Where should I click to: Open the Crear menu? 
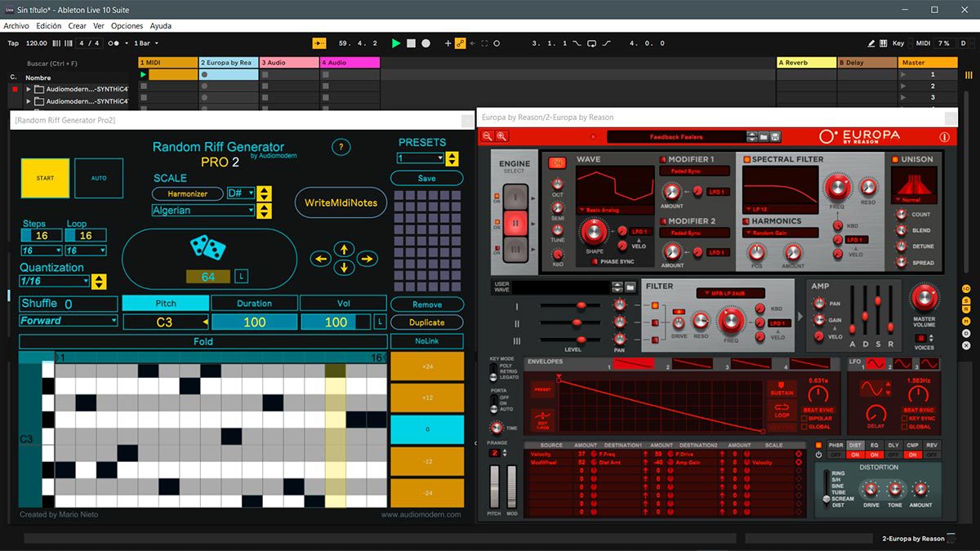pyautogui.click(x=77, y=26)
